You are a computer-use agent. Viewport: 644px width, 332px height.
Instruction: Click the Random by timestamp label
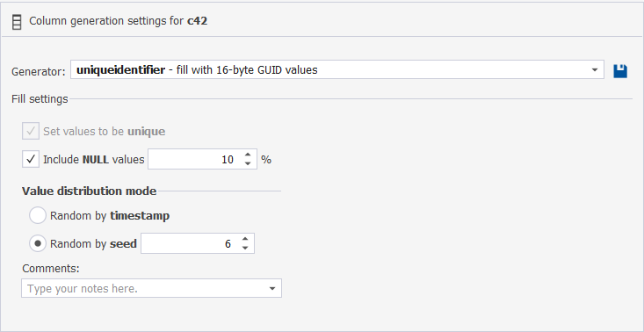point(110,216)
